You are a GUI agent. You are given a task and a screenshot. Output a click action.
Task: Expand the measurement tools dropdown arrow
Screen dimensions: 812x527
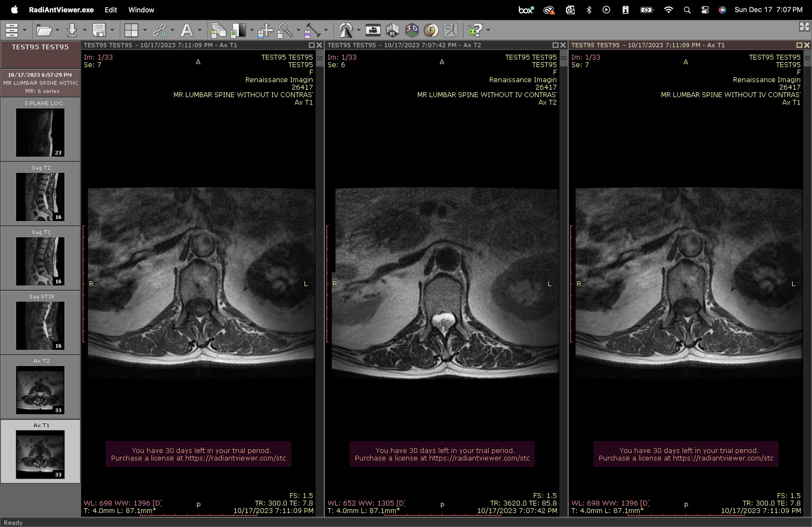tap(326, 30)
